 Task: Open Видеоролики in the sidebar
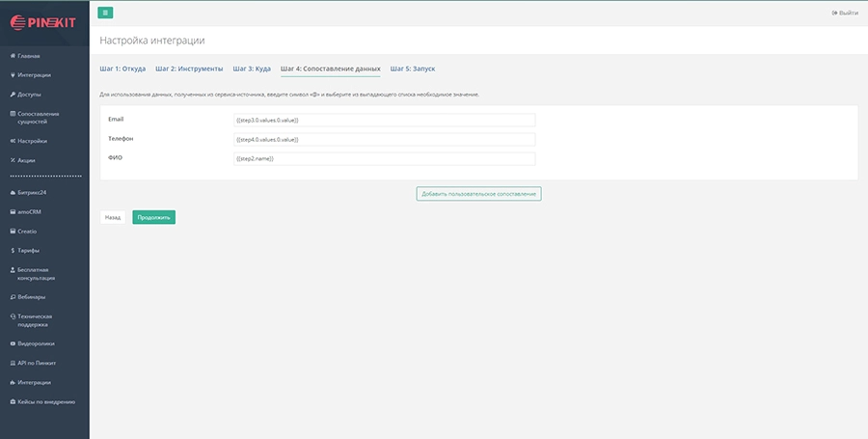click(x=36, y=343)
